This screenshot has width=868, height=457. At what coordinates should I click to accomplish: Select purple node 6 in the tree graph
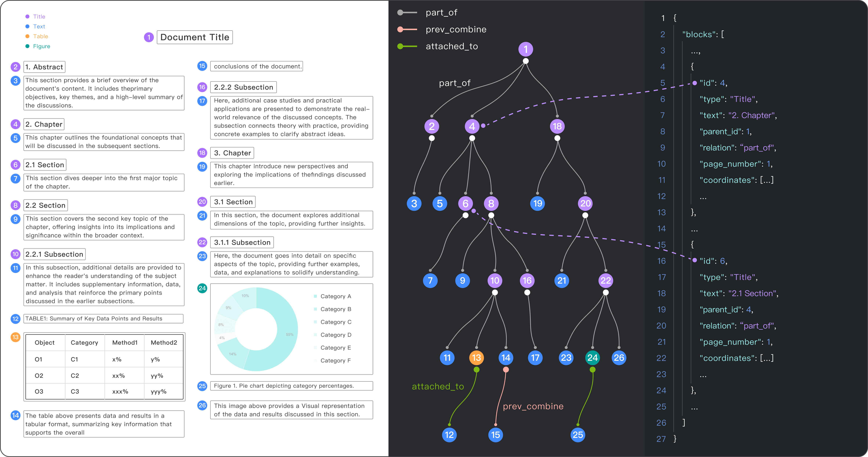[465, 204]
